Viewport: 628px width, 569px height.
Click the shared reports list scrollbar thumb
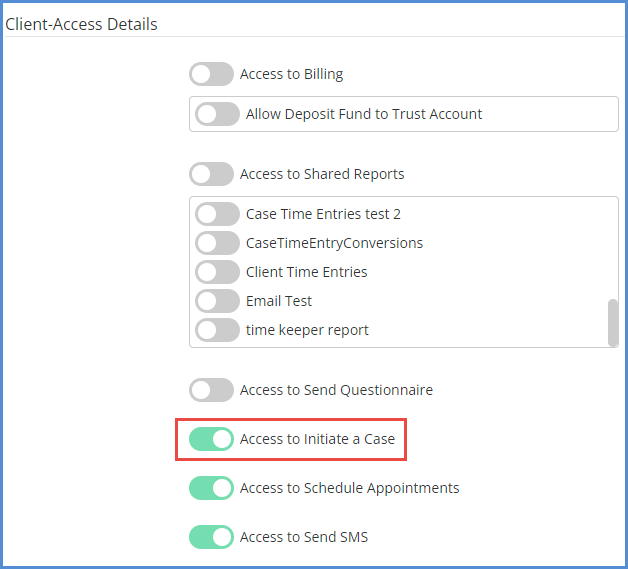[613, 322]
